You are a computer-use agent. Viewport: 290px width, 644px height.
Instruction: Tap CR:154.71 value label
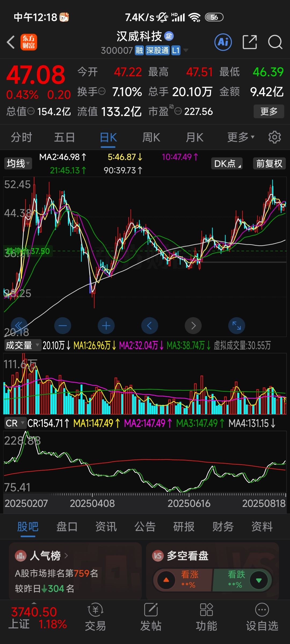click(48, 423)
